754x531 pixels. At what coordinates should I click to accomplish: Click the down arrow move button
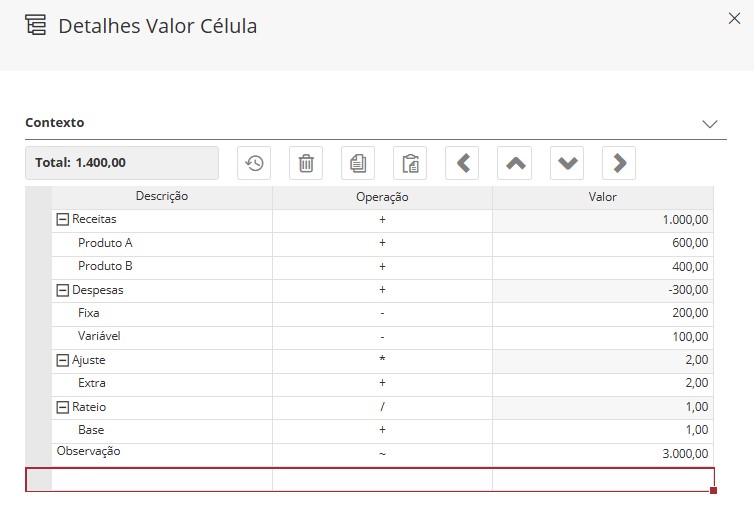click(x=567, y=163)
